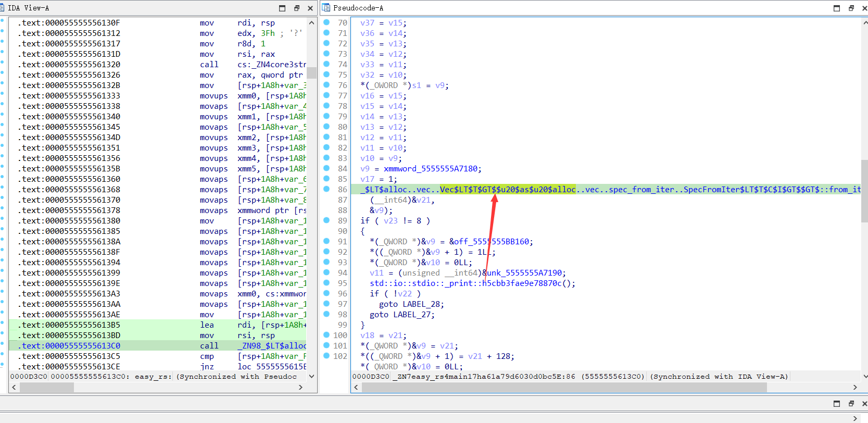Click the Pseudocode-A scroll right arrow
The image size is (868, 423).
[x=855, y=387]
